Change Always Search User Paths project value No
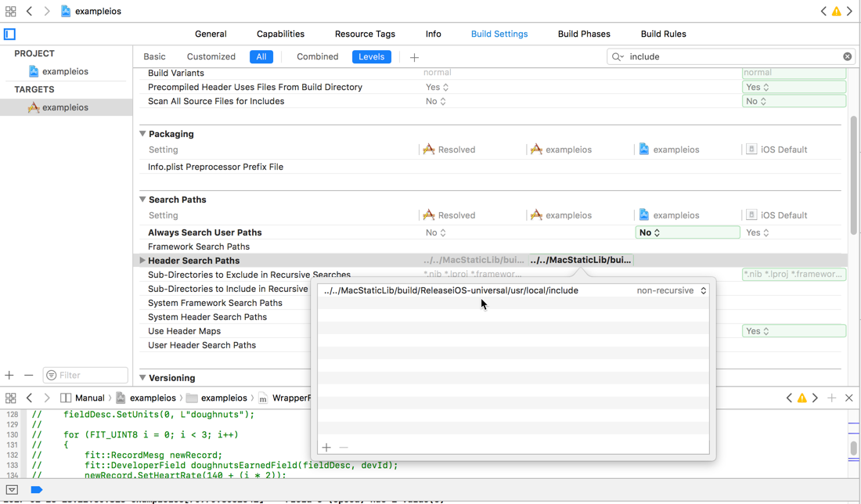861x504 pixels. (x=687, y=232)
